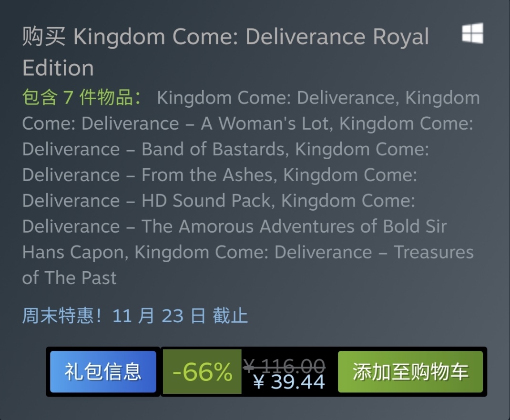Click the ¥39.44 discounted price
510x420 pixels.
(289, 382)
